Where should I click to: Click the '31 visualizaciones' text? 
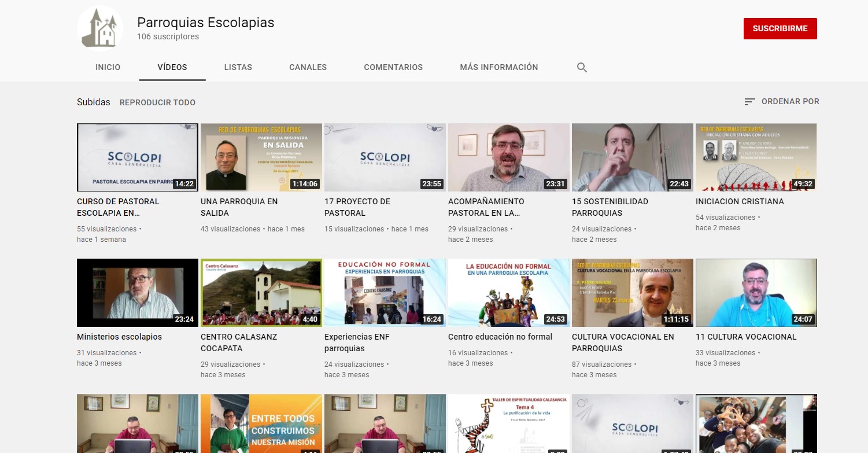pos(107,353)
